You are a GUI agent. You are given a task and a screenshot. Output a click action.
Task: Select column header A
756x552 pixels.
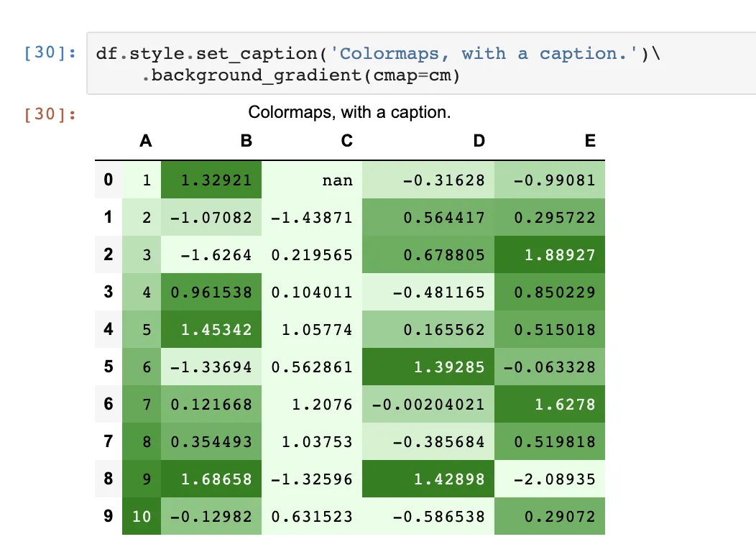coord(145,141)
